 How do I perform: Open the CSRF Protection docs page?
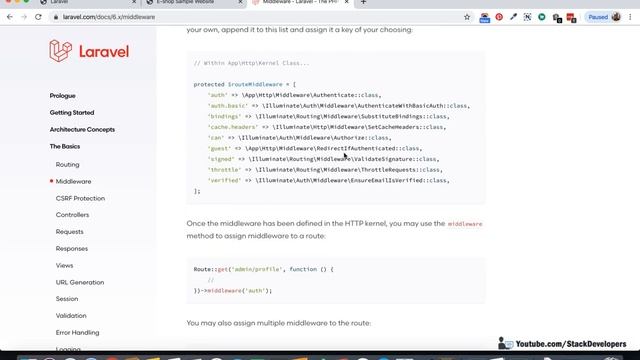80,198
